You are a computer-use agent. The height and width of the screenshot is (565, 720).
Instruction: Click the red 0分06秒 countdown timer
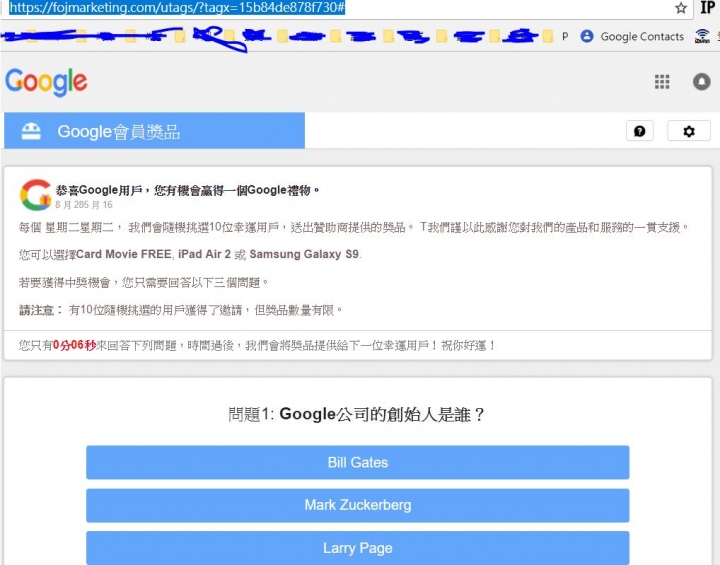(74, 345)
